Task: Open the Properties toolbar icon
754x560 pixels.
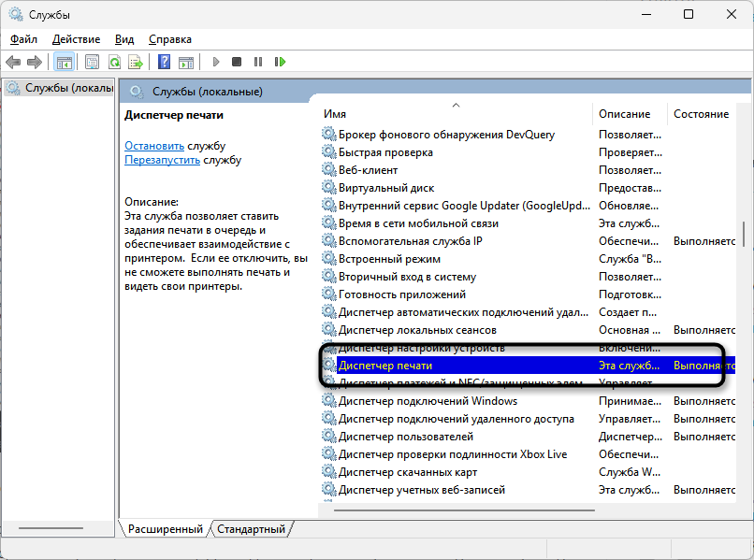Action: click(x=92, y=62)
